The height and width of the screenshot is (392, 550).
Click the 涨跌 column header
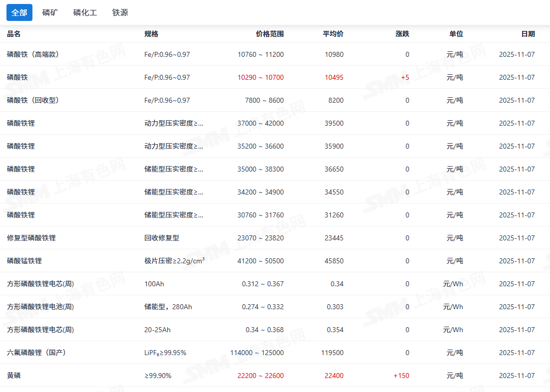click(402, 34)
